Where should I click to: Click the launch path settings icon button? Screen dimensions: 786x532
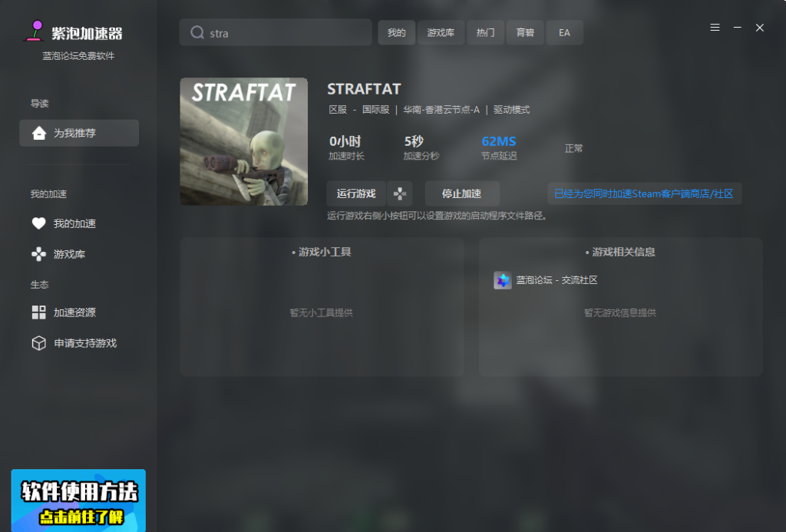(x=400, y=193)
